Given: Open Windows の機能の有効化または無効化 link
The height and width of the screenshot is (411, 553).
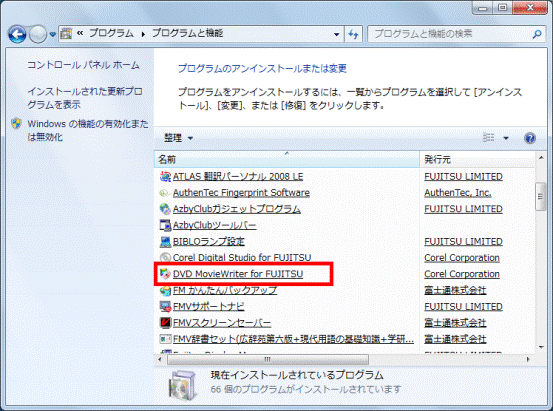Looking at the screenshot, I should [x=88, y=130].
